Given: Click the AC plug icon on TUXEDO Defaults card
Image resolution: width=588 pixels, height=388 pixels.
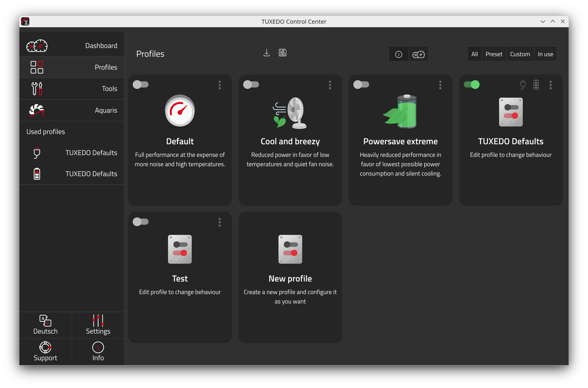Looking at the screenshot, I should click(523, 85).
